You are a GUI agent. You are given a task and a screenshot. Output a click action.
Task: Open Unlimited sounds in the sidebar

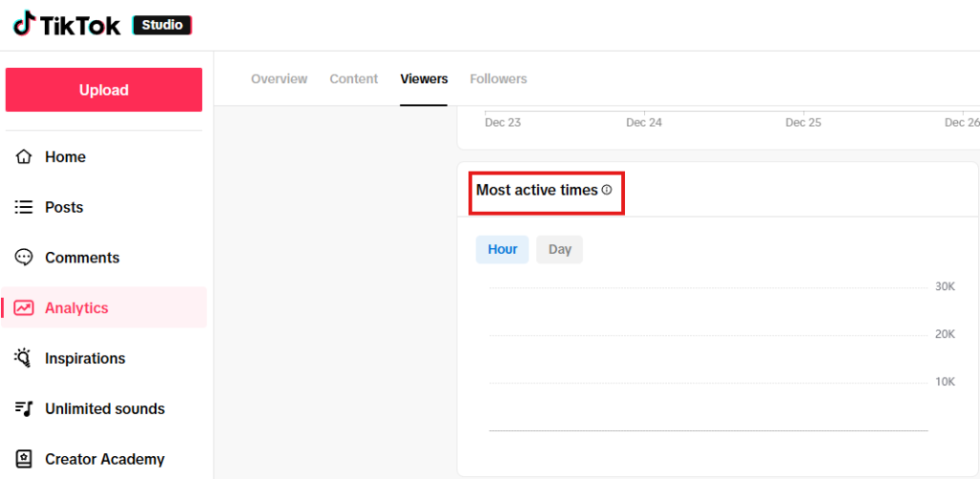103,409
